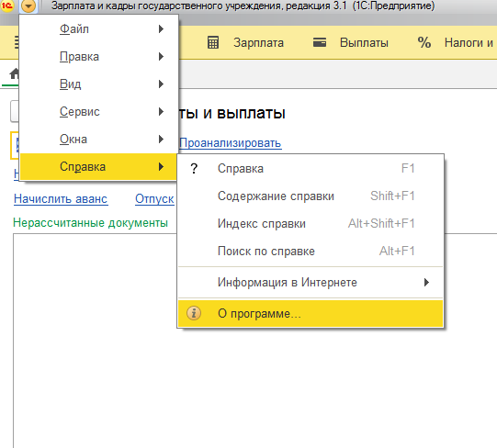Open Содержание справки
This screenshot has height=448, width=497.
tap(311, 196)
